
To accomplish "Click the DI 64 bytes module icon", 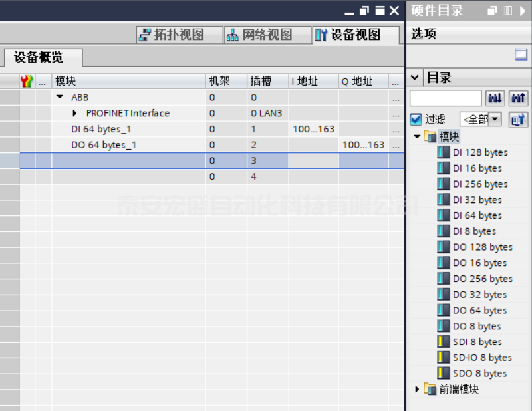I will 443,215.
